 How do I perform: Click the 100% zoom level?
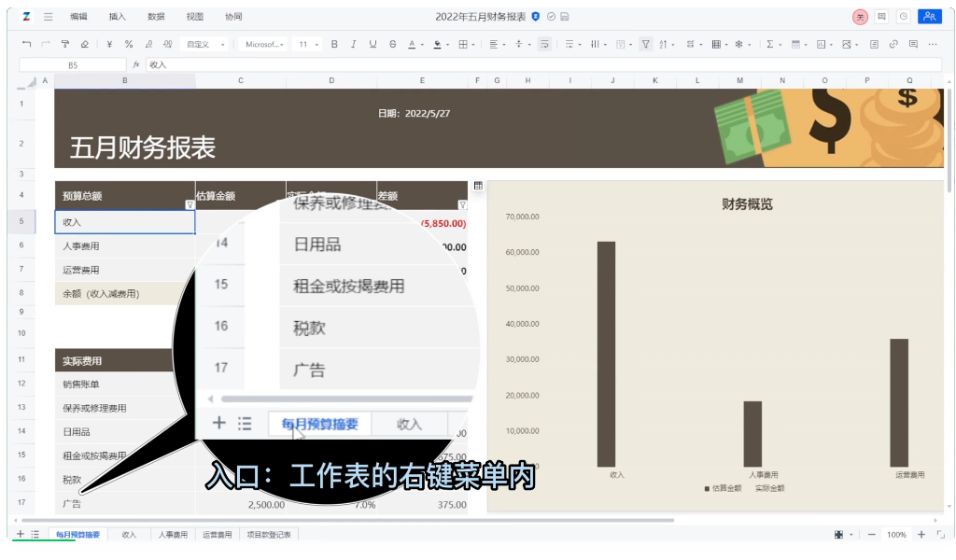click(896, 535)
